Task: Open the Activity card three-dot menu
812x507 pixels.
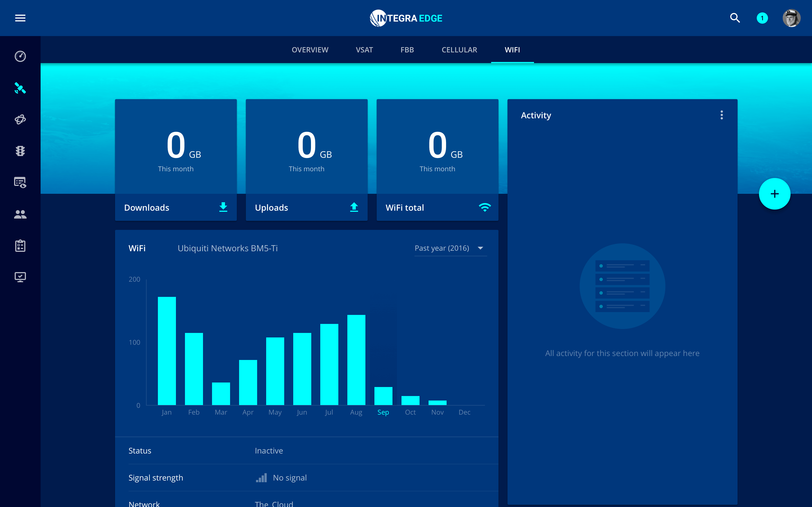Action: coord(721,115)
